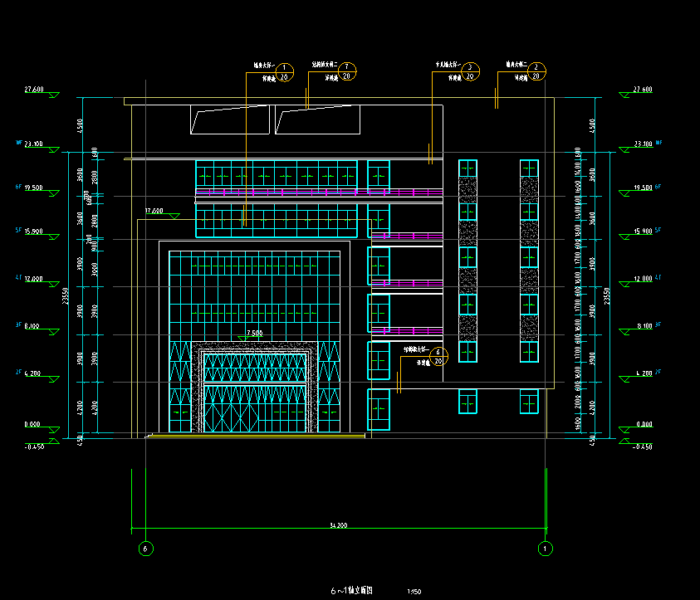Click the green axis bubble numbered 6
Screen dimensions: 700x600
(145, 549)
